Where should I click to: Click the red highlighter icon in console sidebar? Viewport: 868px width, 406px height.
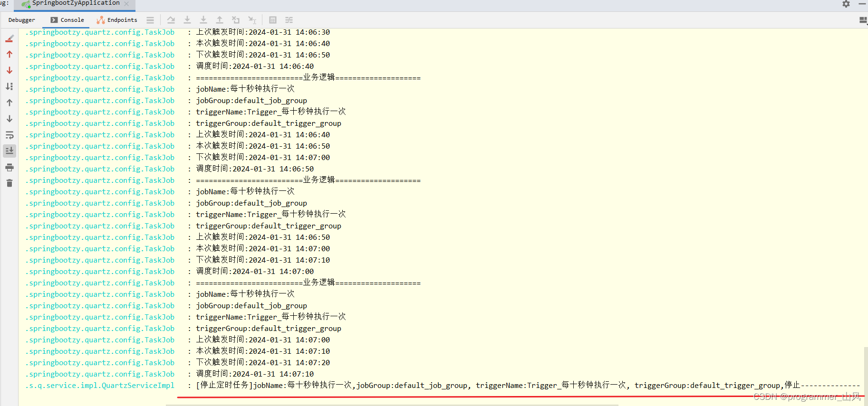(x=10, y=38)
